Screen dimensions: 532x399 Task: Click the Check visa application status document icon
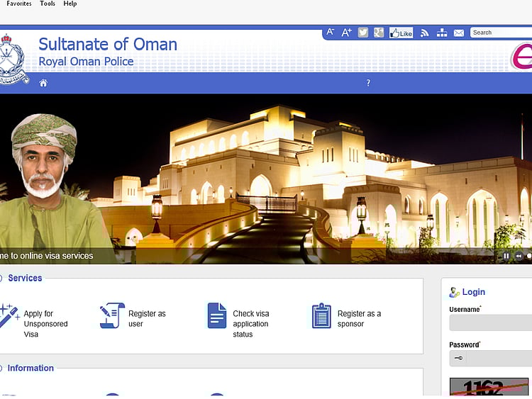(x=217, y=316)
